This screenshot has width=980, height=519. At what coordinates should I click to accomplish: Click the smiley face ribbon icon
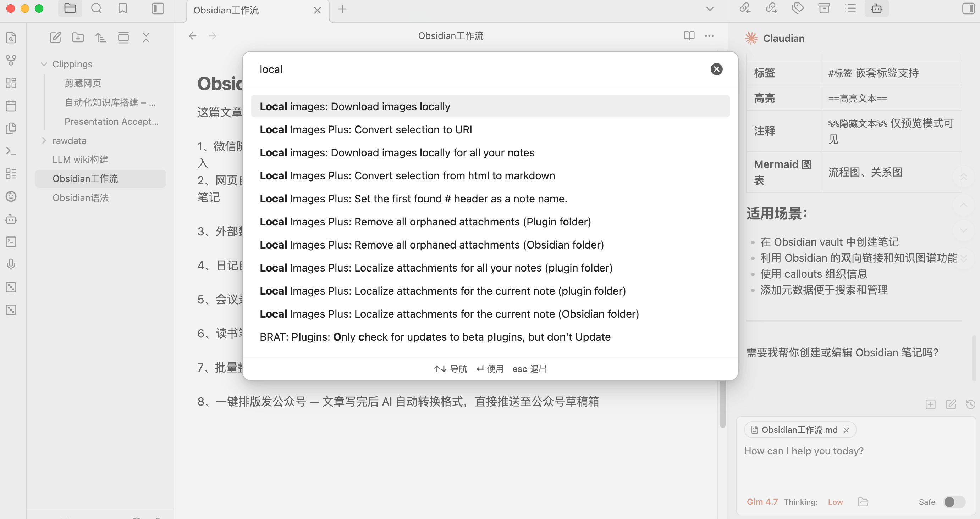coord(11,196)
